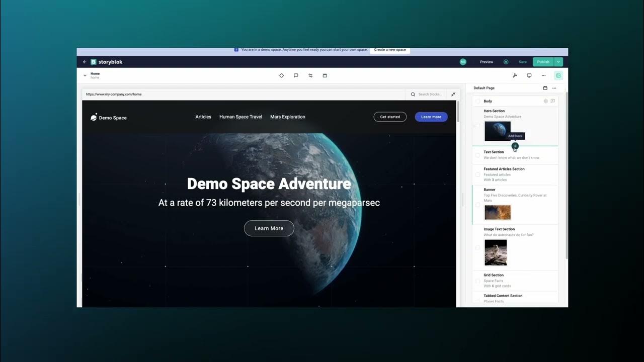Open the highlighted block library icon
The height and width of the screenshot is (362, 644).
tap(558, 75)
